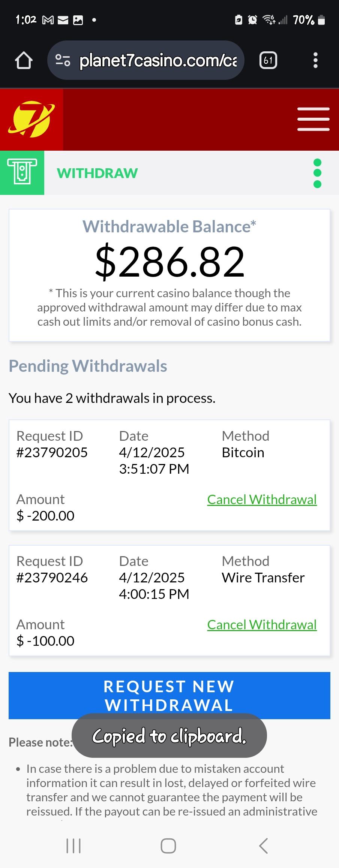
Task: Expand the green three-dot cashier menu
Action: point(317,173)
